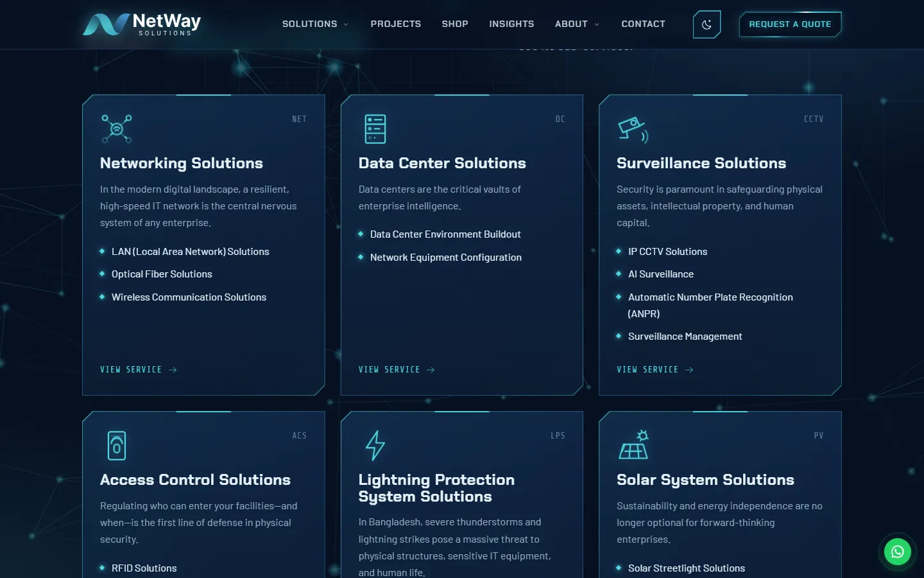
Task: Select Automatic Number Plate Recognition item
Action: click(x=710, y=306)
